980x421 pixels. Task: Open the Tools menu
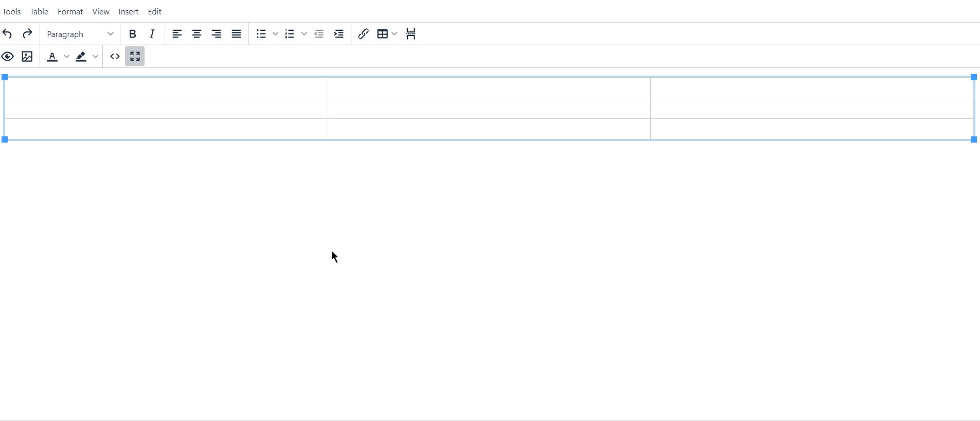pyautogui.click(x=11, y=11)
